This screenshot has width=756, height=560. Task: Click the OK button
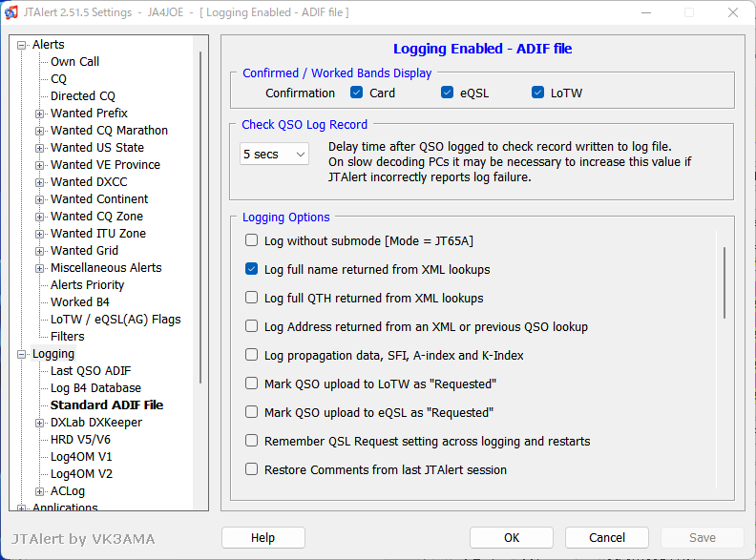[x=512, y=538]
